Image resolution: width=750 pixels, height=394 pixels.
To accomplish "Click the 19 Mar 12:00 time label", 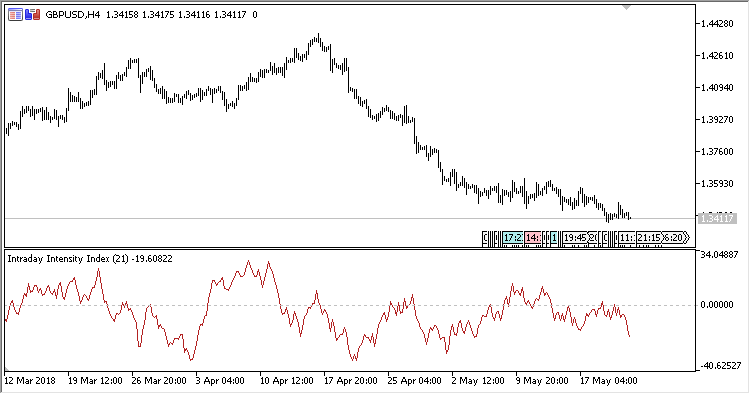I will coord(95,381).
